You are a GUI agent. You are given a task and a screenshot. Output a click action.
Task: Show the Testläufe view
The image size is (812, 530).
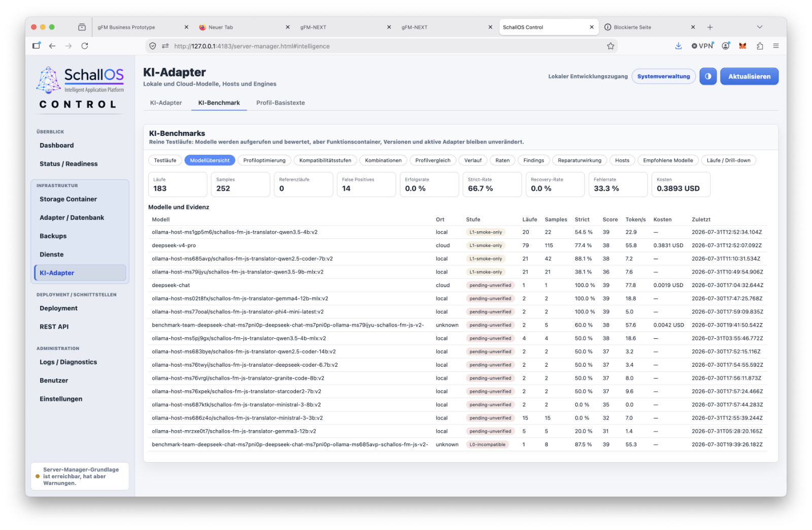[165, 160]
